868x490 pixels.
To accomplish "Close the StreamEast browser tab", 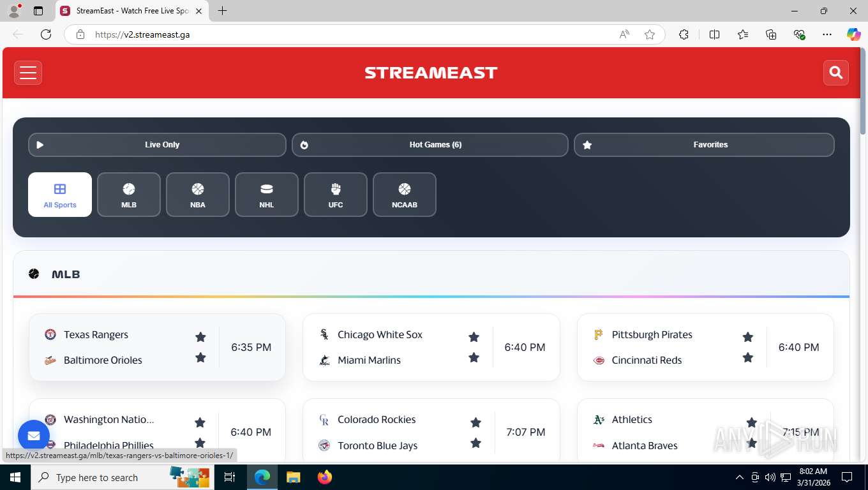I will (198, 11).
